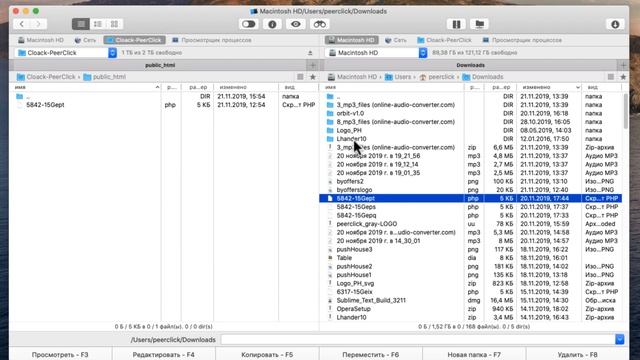Click Users breadcrumb in right path

coord(398,77)
